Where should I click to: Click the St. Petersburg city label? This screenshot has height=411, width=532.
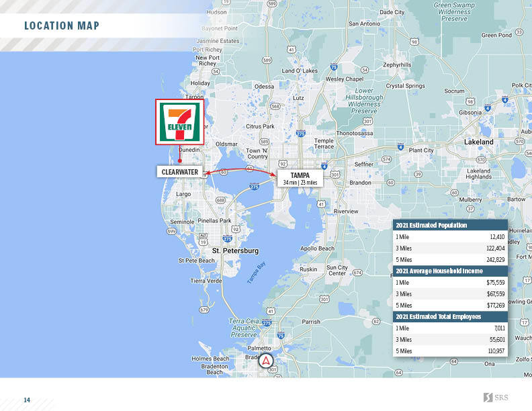coord(235,250)
